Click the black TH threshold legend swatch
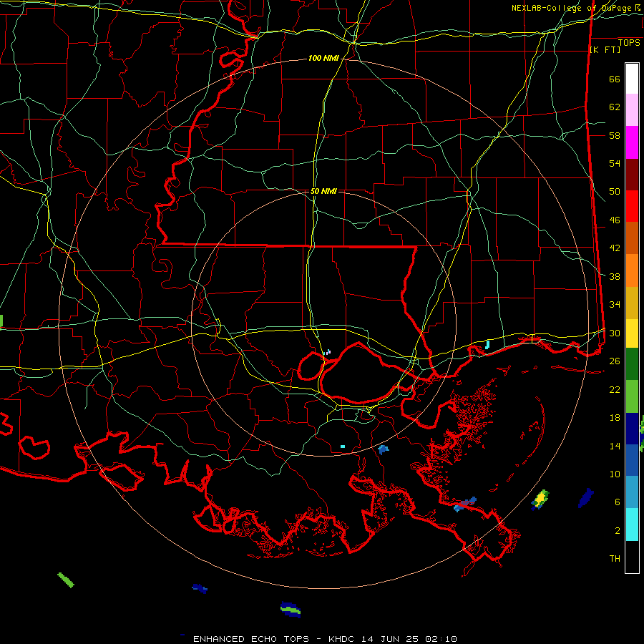Image resolution: width=644 pixels, height=644 pixels. [x=632, y=557]
